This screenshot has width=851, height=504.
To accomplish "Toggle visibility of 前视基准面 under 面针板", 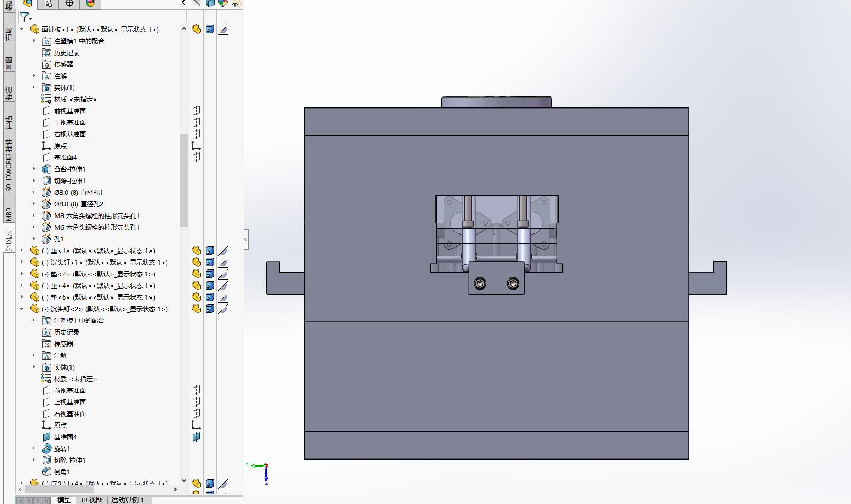I will point(196,111).
